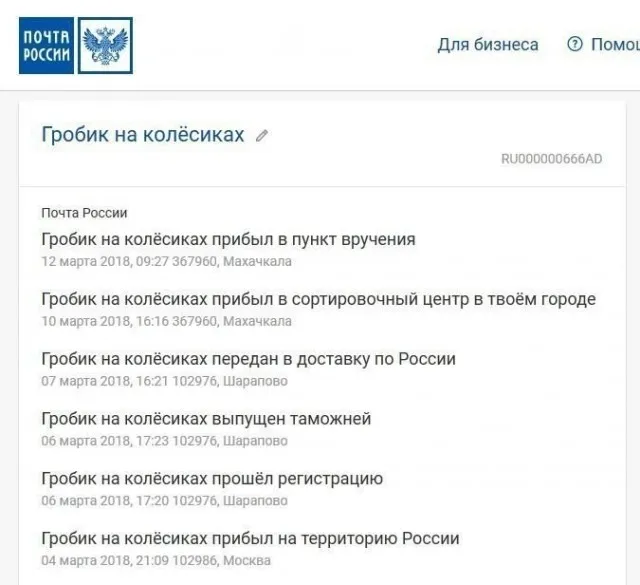This screenshot has height=585, width=640.
Task: Select the прибыл в сортировочный центр status
Action: [318, 299]
